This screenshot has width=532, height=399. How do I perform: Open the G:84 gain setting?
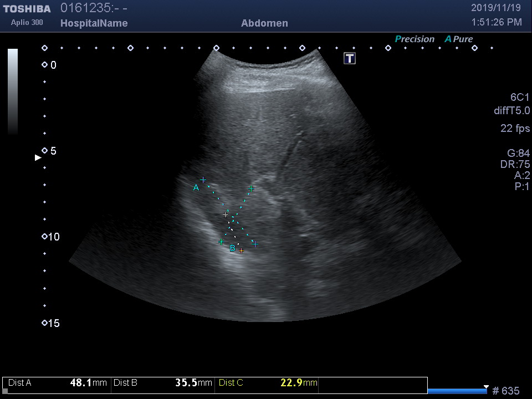[x=518, y=153]
